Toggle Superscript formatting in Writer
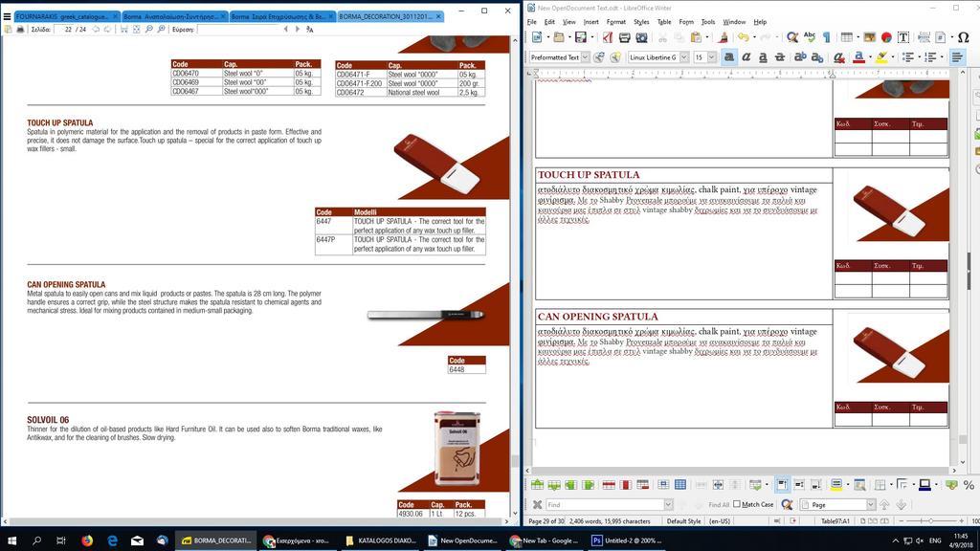The height and width of the screenshot is (551, 980). point(800,57)
